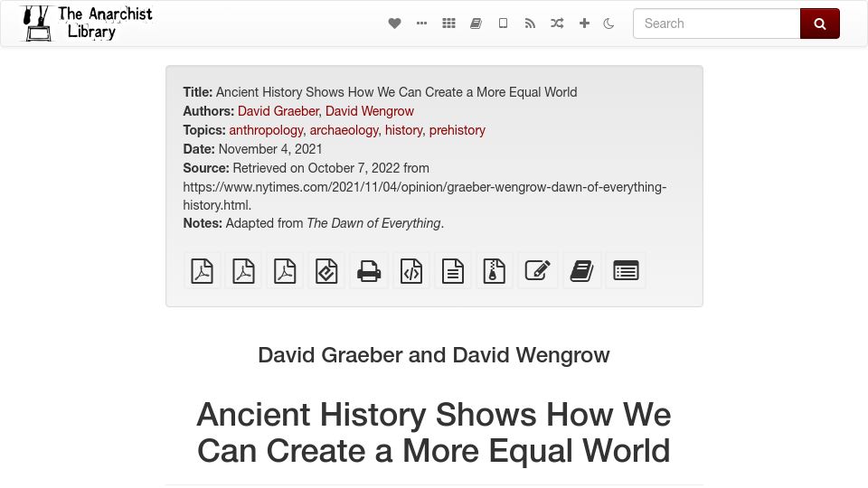
Task: Download the HTML code file icon
Action: pos(411,271)
